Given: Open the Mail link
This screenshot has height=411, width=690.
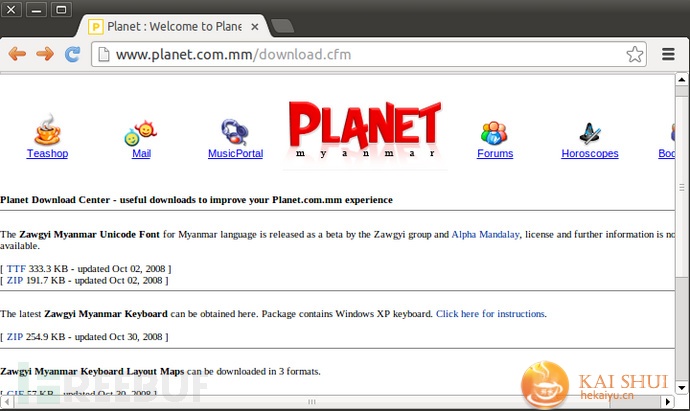Looking at the screenshot, I should (141, 154).
